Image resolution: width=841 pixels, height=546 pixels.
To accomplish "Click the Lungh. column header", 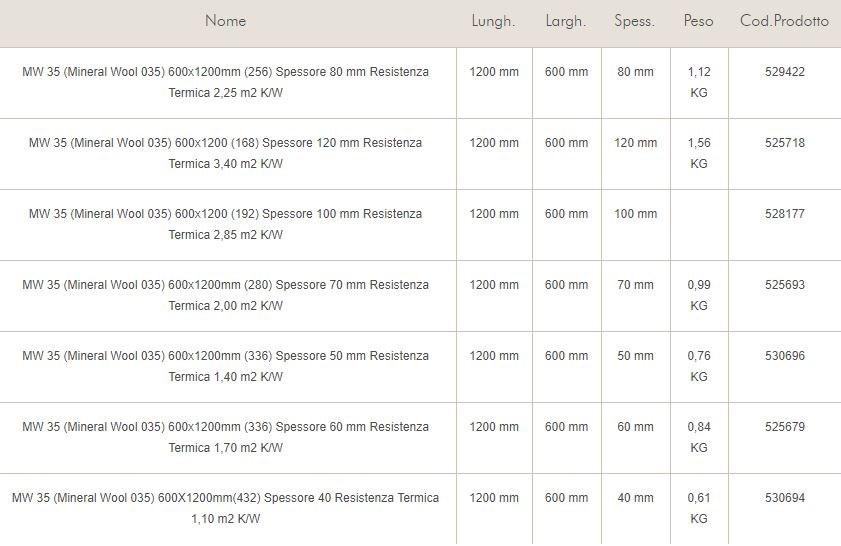I will pyautogui.click(x=493, y=21).
